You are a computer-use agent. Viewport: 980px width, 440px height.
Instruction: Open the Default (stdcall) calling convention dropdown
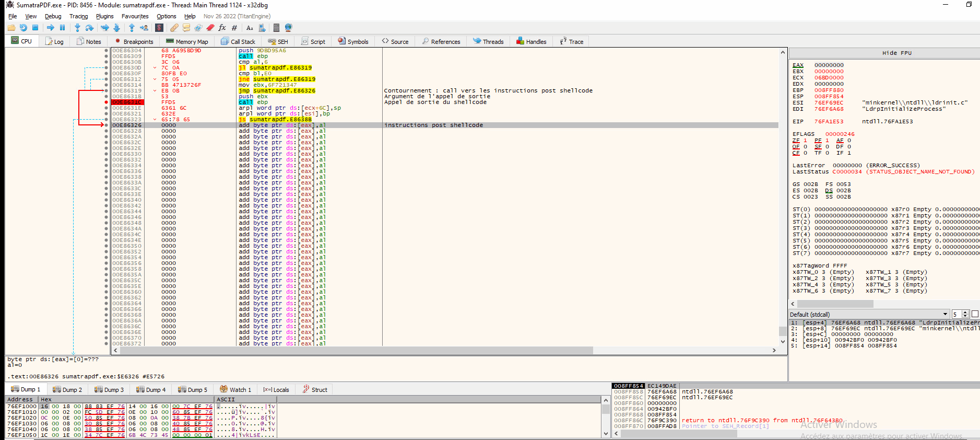(x=869, y=314)
